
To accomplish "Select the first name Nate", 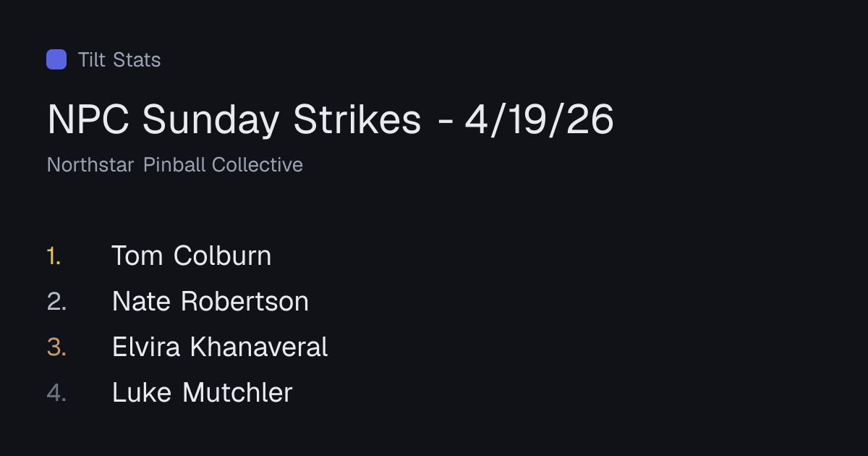I will (x=141, y=301).
